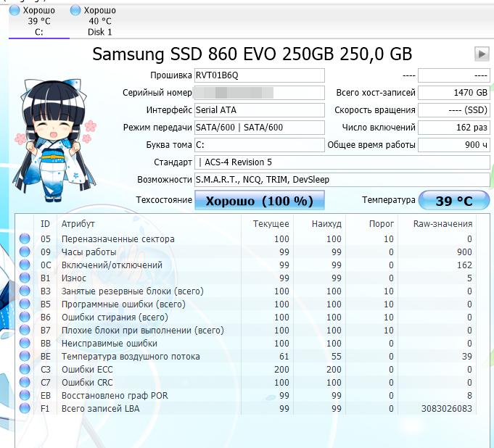Click the Текущее column header

pos(267,224)
